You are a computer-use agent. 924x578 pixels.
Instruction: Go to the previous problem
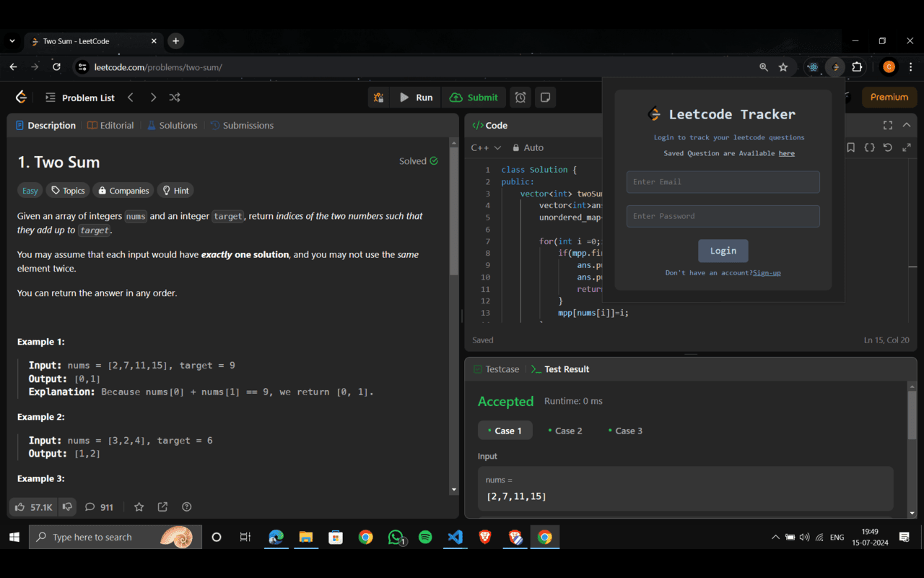(131, 98)
